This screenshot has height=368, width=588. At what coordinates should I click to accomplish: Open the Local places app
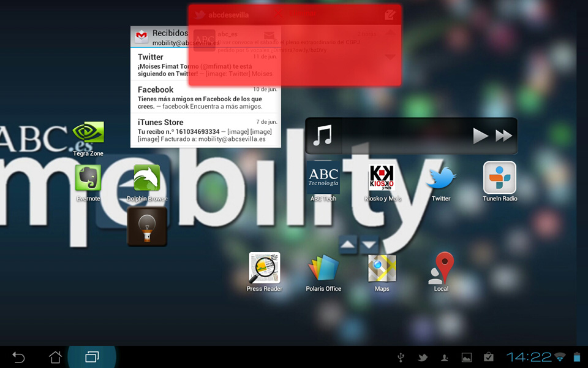[441, 268]
